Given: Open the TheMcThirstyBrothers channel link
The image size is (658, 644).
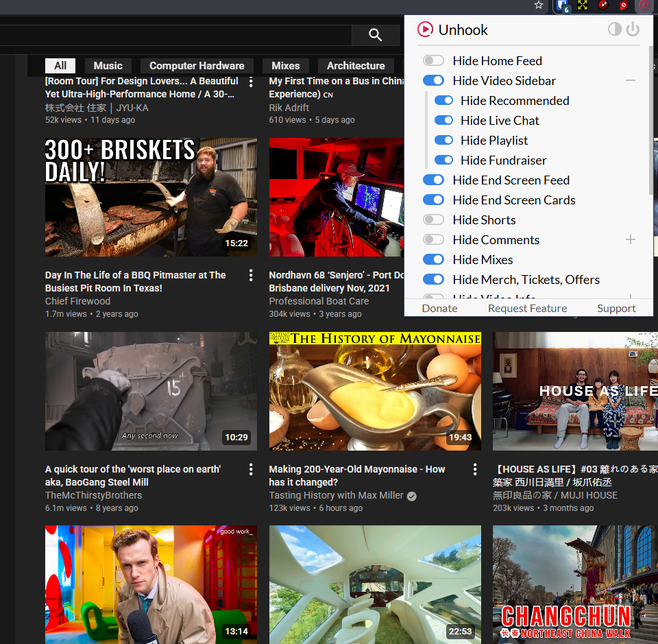Looking at the screenshot, I should pos(93,495).
